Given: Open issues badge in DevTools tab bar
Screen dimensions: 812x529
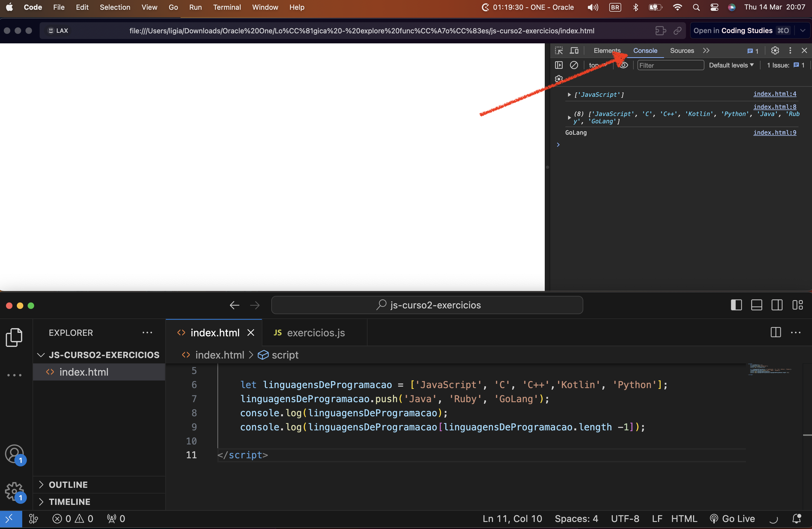Looking at the screenshot, I should pos(753,51).
